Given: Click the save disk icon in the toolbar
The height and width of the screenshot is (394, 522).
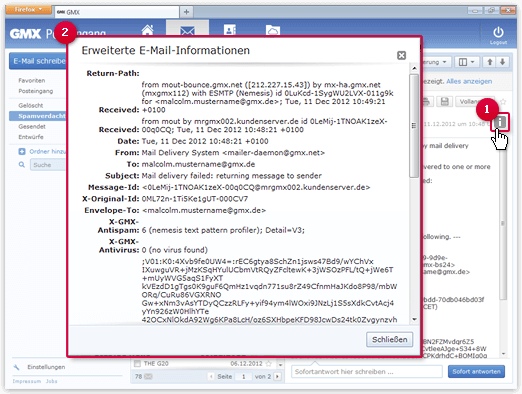Looking at the screenshot, I should tap(444, 101).
